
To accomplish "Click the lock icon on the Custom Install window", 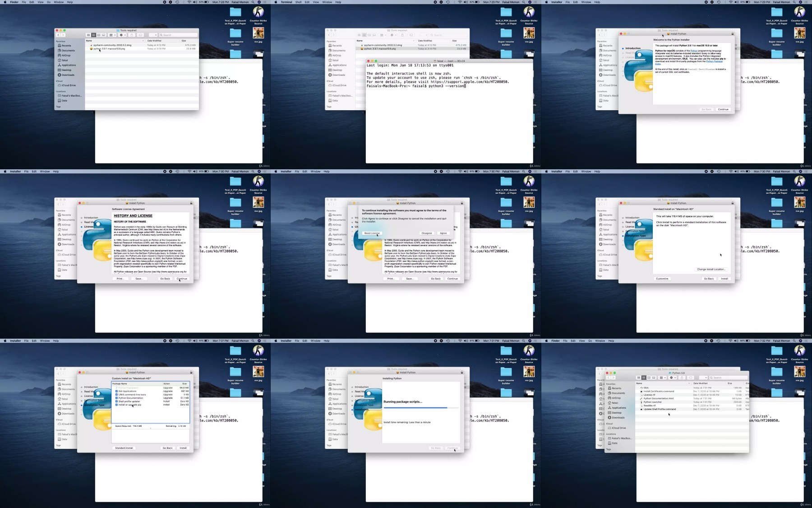I will (191, 373).
